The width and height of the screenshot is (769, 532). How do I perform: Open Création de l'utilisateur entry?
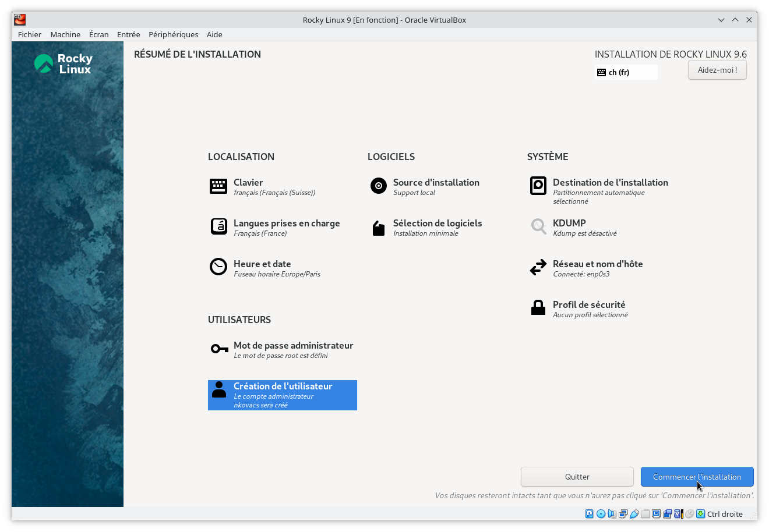point(282,395)
